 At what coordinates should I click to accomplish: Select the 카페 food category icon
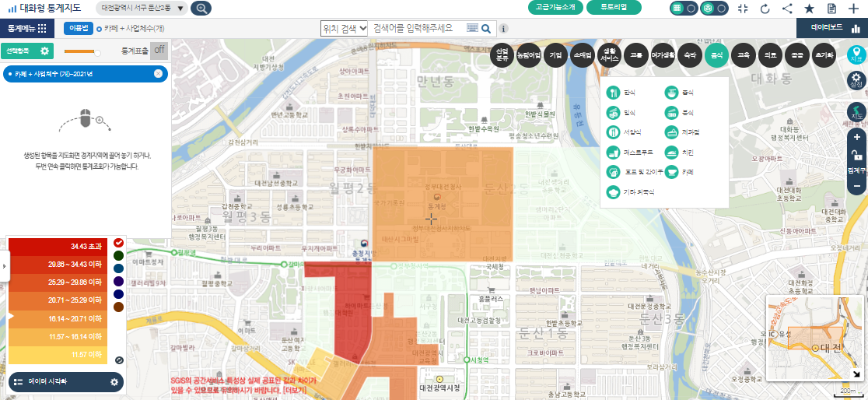[670, 172]
